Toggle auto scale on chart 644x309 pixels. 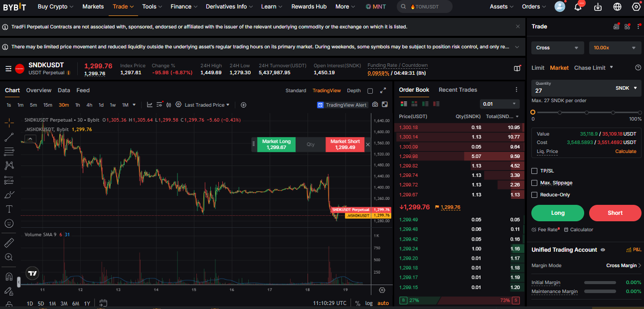tap(383, 303)
